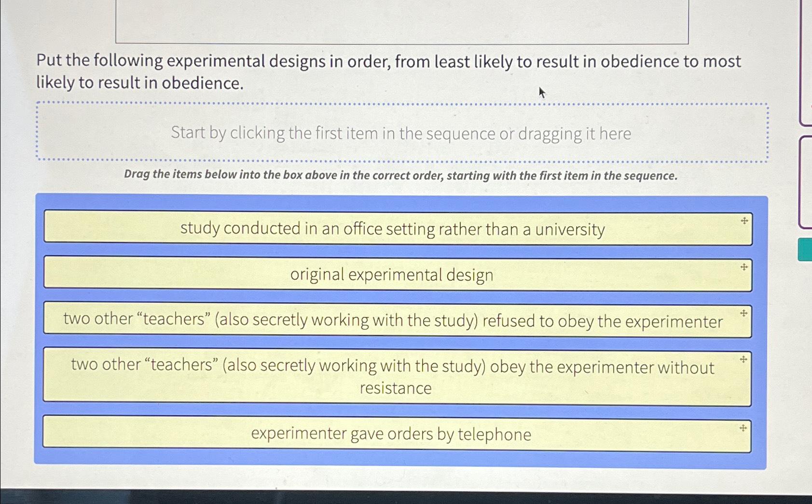Click the lower purple edge control on the right
This screenshot has width=812, height=504.
[x=807, y=178]
